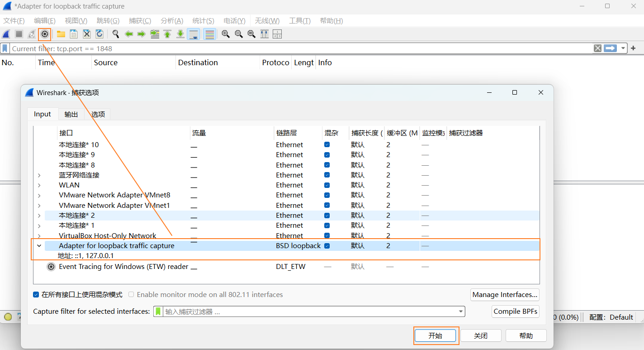
Task: Expand the WLAN interface row
Action: pos(39,185)
